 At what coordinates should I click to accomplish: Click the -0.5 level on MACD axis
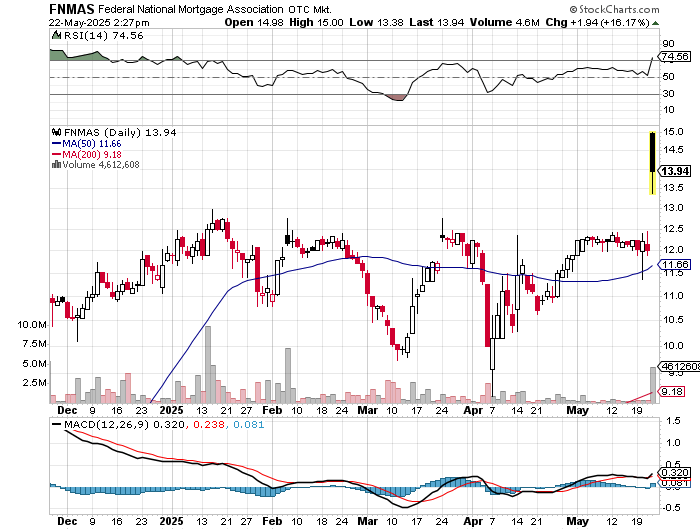671,508
